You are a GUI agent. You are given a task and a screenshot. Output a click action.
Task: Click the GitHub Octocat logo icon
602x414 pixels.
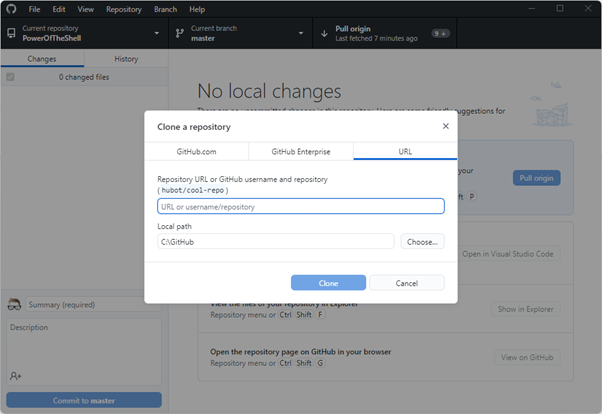[x=11, y=9]
